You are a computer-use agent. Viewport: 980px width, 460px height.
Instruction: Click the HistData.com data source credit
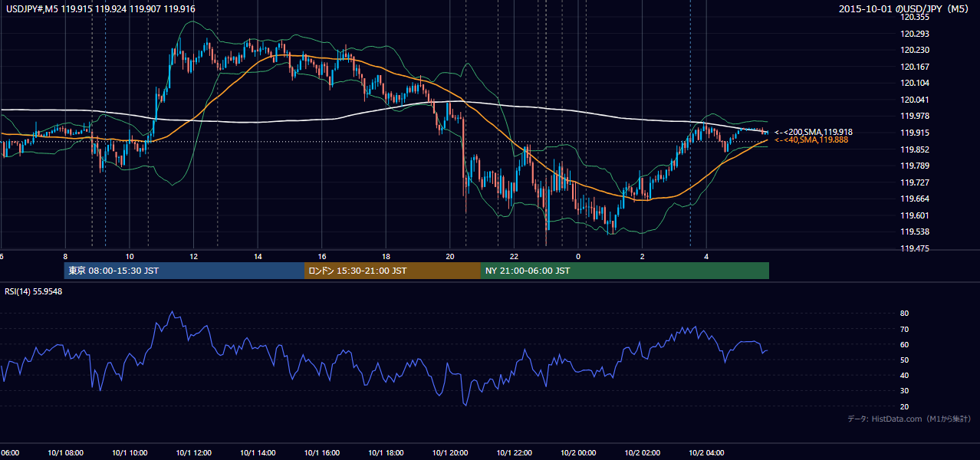[x=909, y=419]
